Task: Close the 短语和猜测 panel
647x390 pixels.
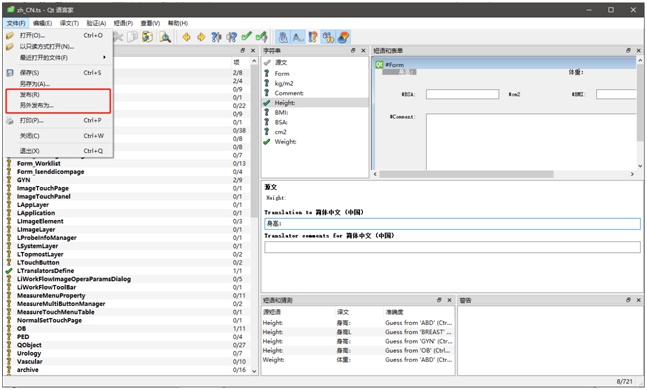Action: 449,300
